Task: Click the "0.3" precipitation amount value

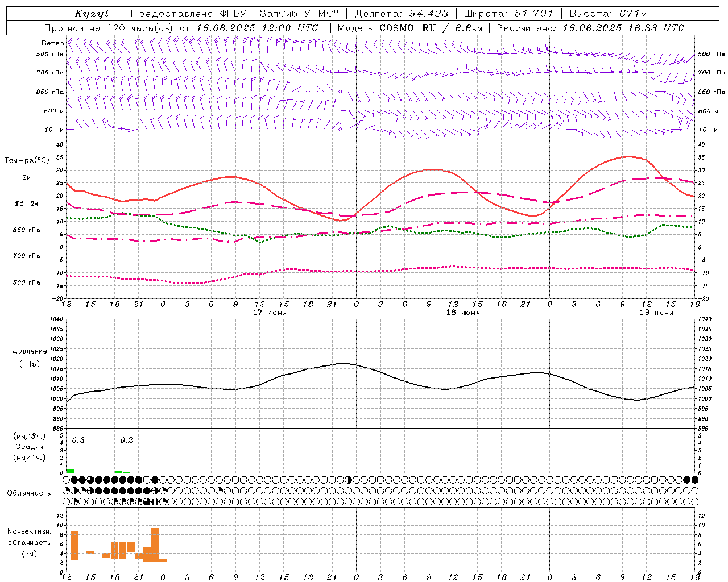Action: click(78, 440)
